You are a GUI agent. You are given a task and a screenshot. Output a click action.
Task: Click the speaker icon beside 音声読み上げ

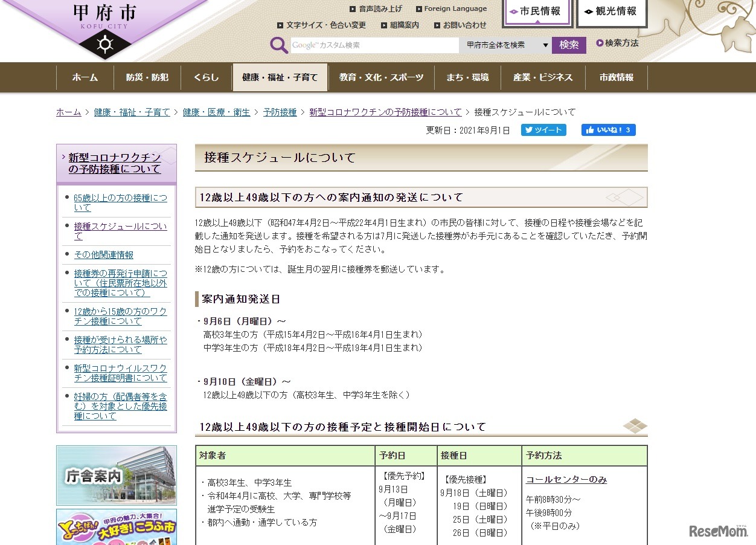point(353,8)
